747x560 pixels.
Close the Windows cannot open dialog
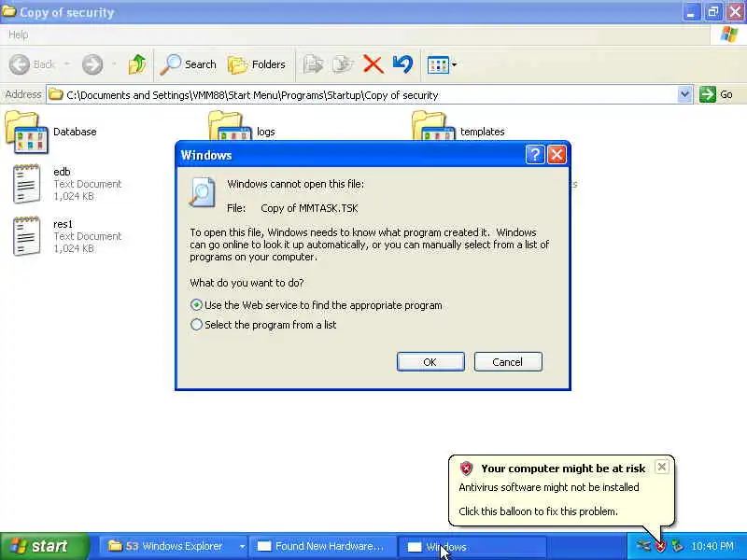557,155
